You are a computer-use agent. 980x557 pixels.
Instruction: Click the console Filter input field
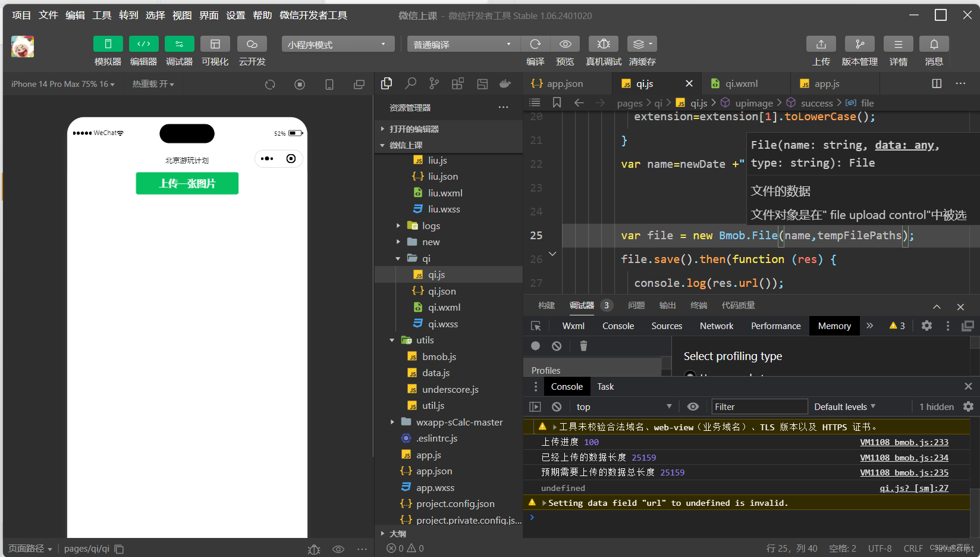coord(759,407)
